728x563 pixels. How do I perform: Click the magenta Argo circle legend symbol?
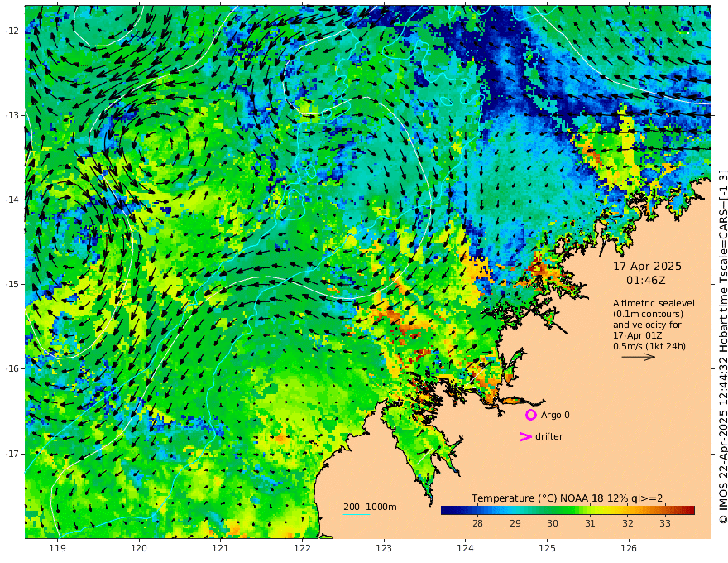coord(530,415)
